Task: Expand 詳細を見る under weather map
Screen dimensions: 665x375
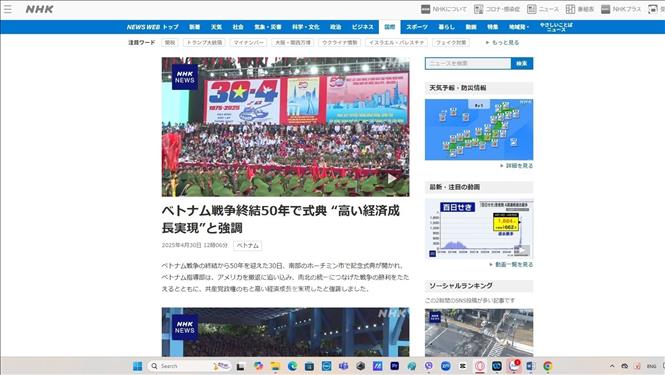Action: (517, 166)
